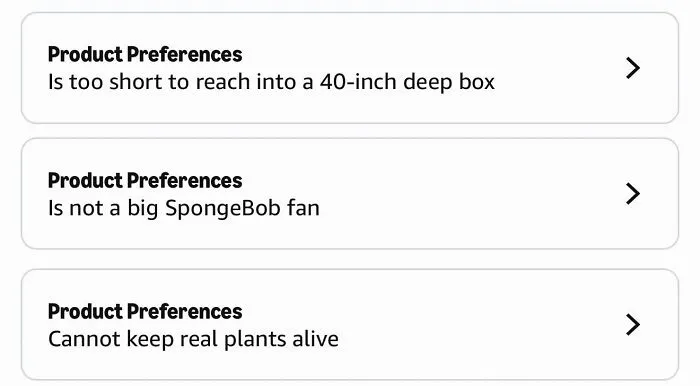
Task: Click the text 'Is too short to reach into a 40-inch deep box'
Action: 271,82
